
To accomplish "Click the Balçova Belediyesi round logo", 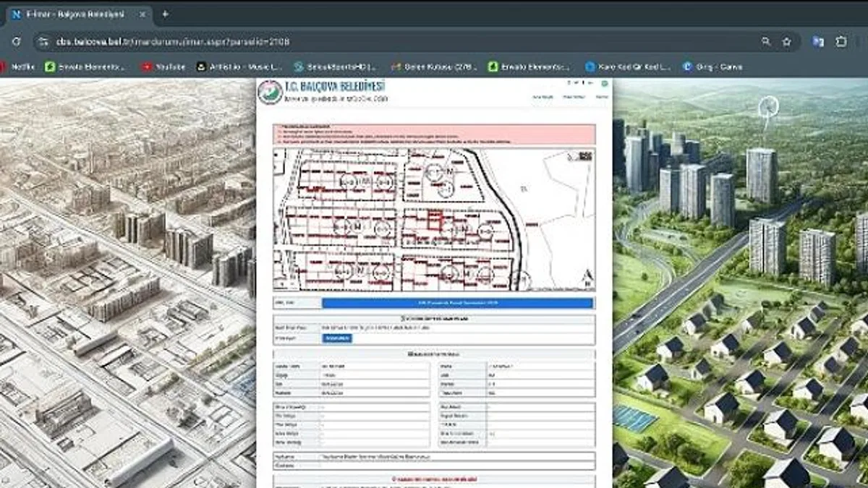I will (270, 92).
